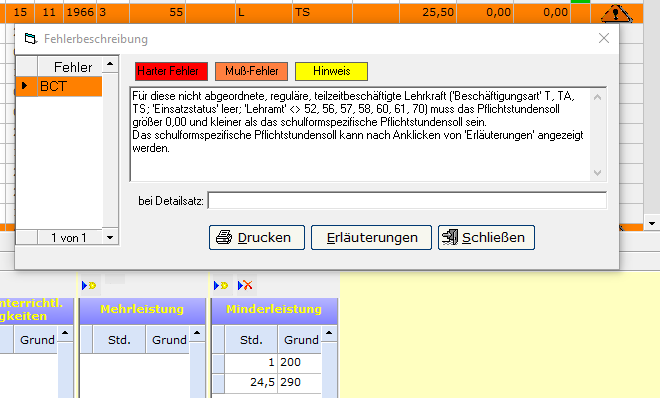The width and height of the screenshot is (660, 398).
Task: Click the scroll-up arrow of the Mehrleistung grid
Action: [x=197, y=334]
